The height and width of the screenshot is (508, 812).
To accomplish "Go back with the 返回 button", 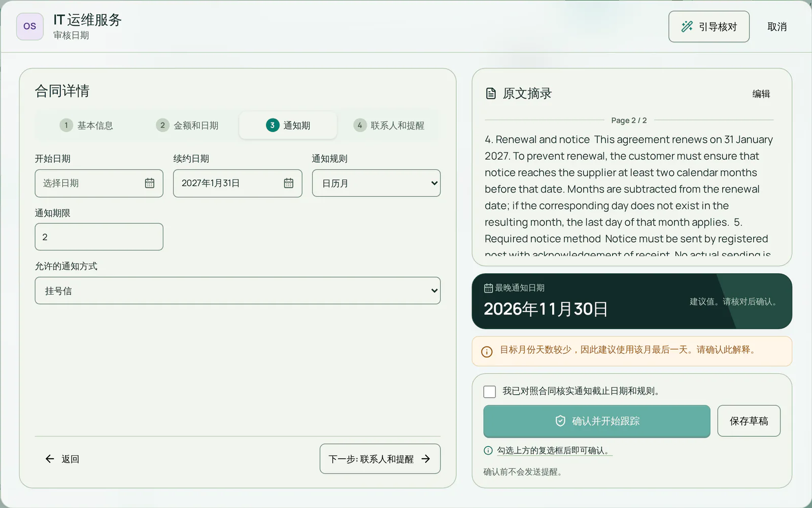I will click(x=62, y=459).
